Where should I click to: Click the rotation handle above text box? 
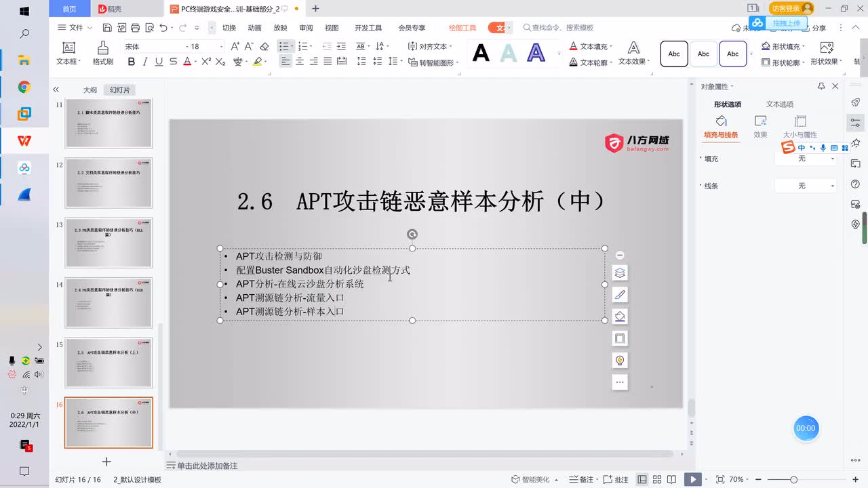click(412, 235)
